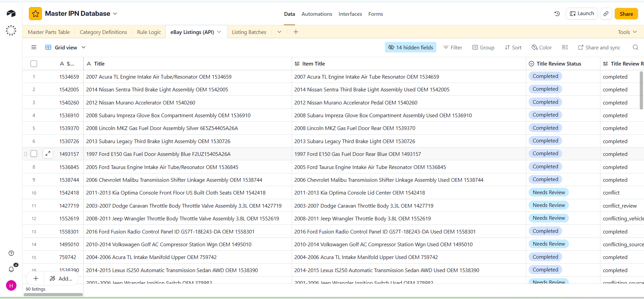Image resolution: width=644 pixels, height=299 pixels.
Task: Open Filter options
Action: [453, 47]
